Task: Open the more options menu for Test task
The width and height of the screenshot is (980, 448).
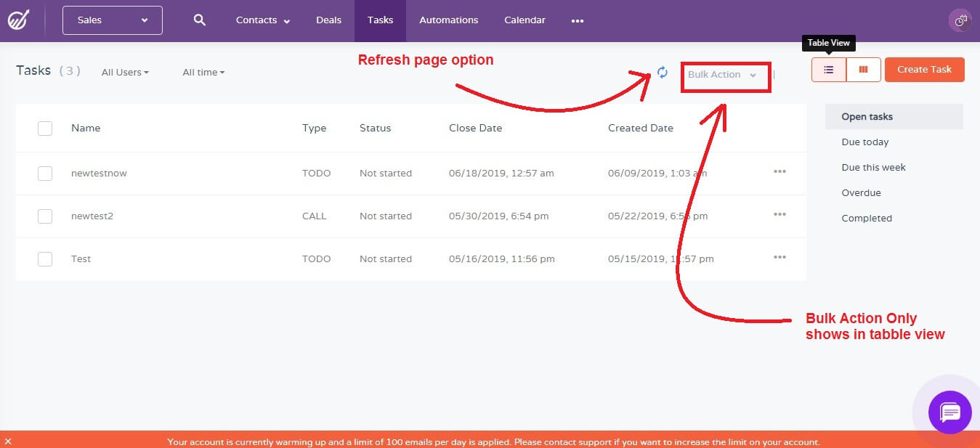Action: tap(779, 258)
